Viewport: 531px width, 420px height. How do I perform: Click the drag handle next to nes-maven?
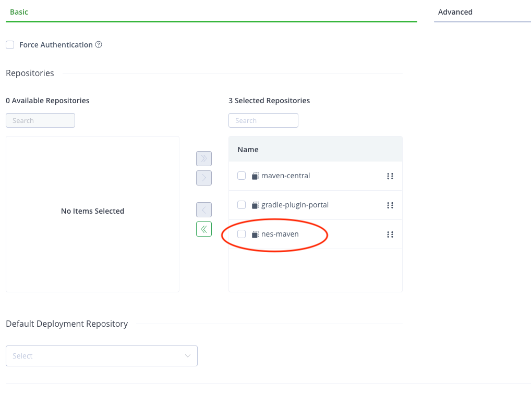(x=390, y=234)
